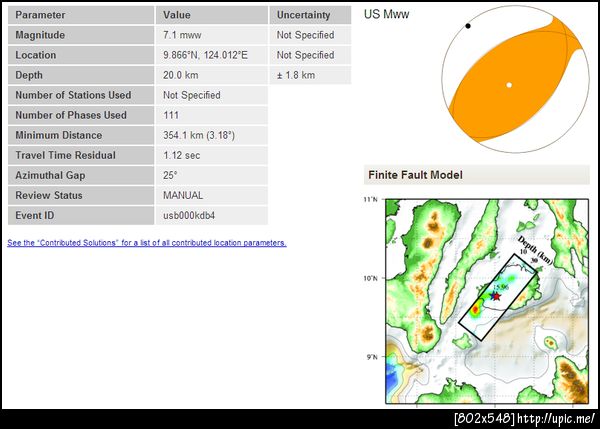This screenshot has height=429, width=600.
Task: Click the red epicenter star on map
Action: (496, 297)
